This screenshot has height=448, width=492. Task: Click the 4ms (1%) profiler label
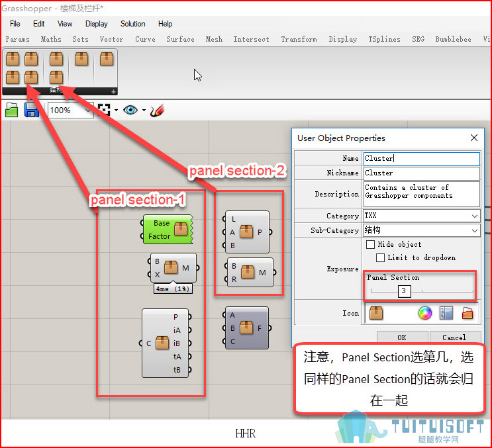[173, 289]
